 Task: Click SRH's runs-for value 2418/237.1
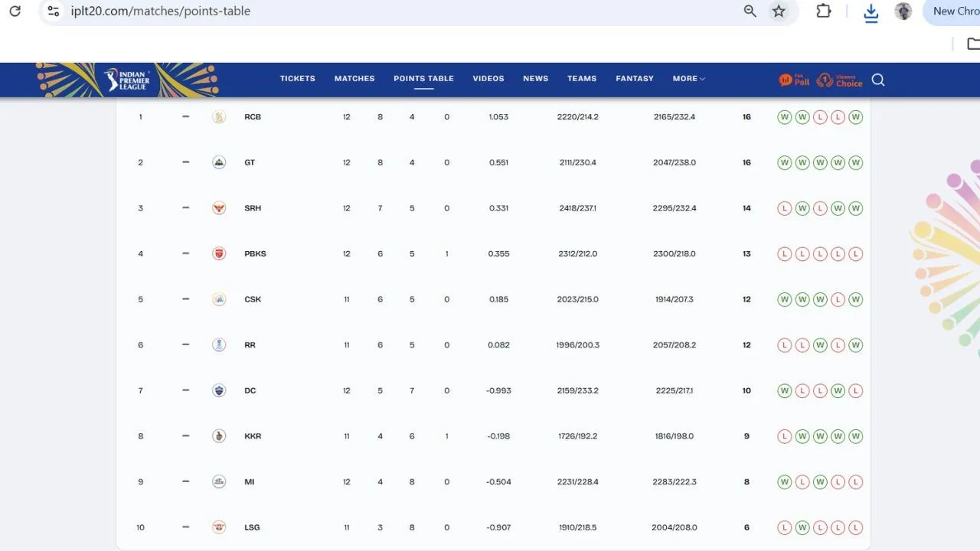click(x=577, y=208)
